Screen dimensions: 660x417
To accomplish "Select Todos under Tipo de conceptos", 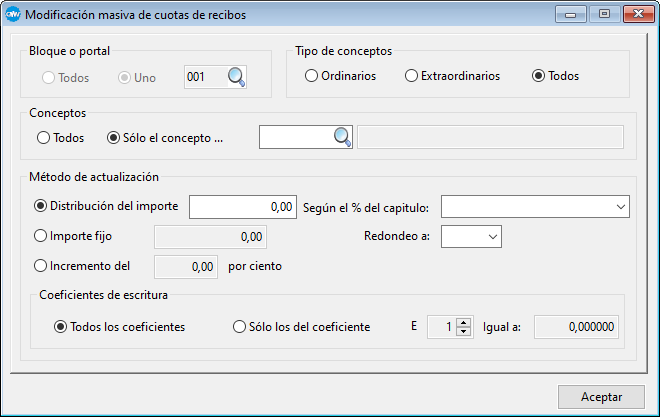I will pyautogui.click(x=540, y=76).
